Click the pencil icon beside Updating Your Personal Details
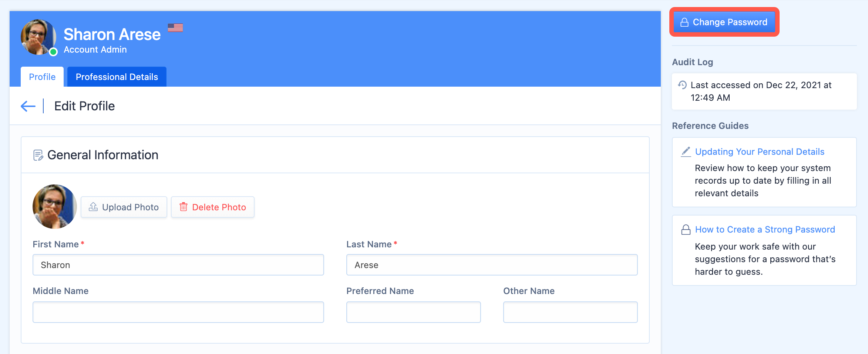The height and width of the screenshot is (354, 868). (x=686, y=152)
